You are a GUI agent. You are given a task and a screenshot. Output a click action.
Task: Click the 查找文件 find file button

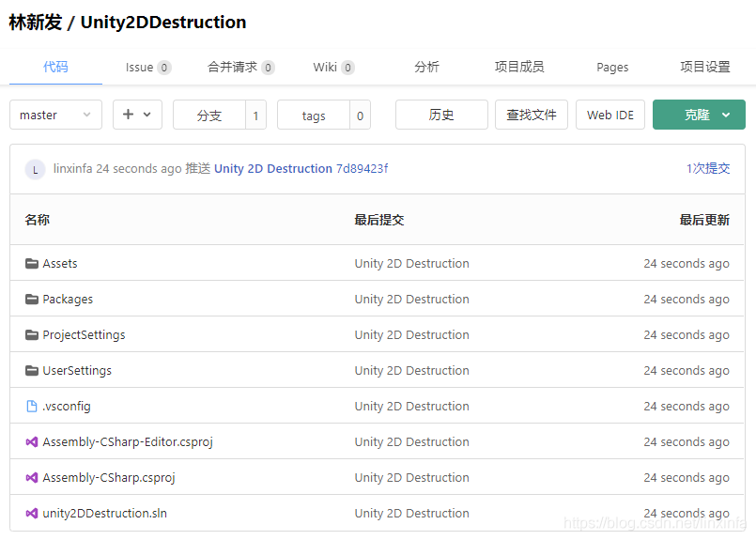531,115
